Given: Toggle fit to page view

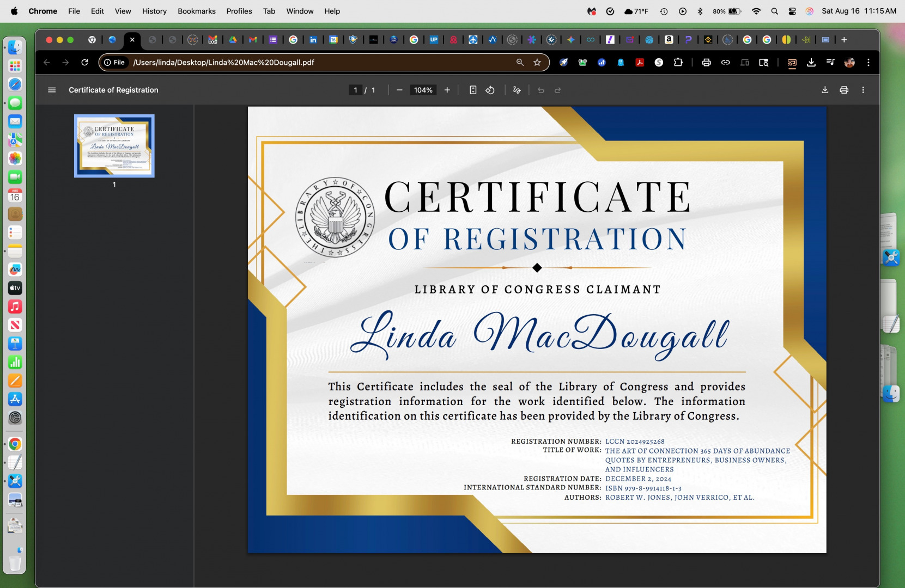Looking at the screenshot, I should click(473, 90).
